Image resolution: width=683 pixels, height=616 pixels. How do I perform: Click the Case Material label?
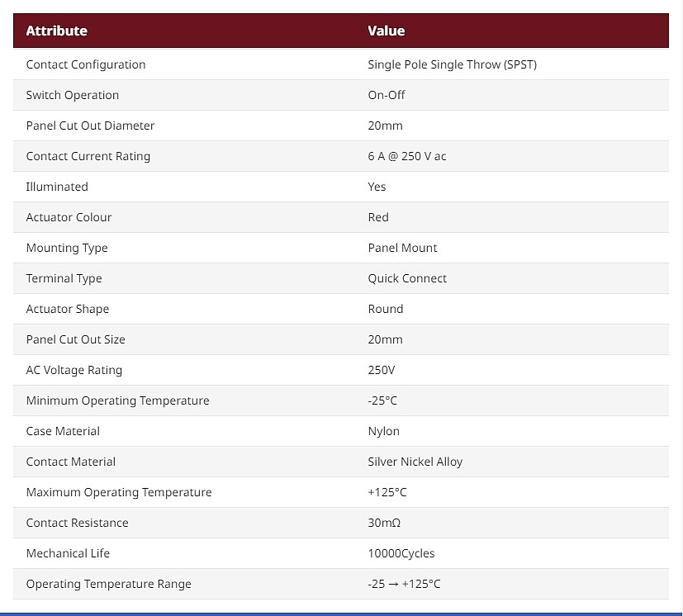click(63, 431)
